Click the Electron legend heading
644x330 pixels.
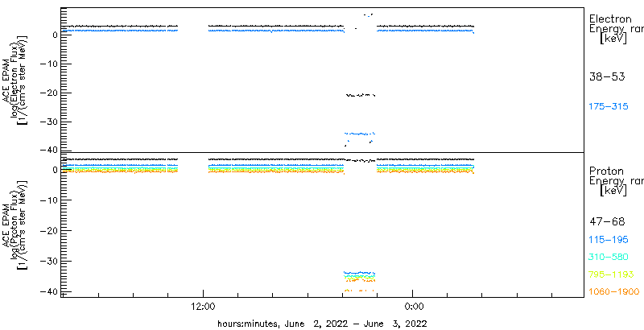(x=610, y=19)
